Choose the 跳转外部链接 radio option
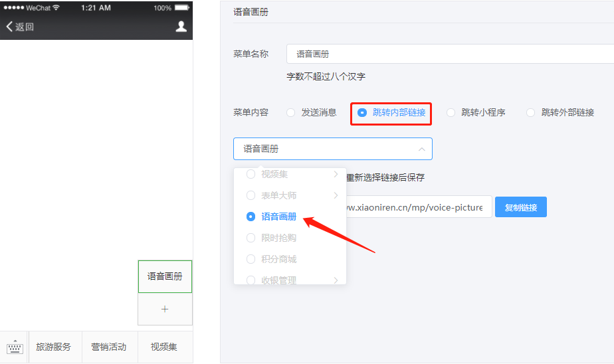614x364 pixels. [x=531, y=113]
